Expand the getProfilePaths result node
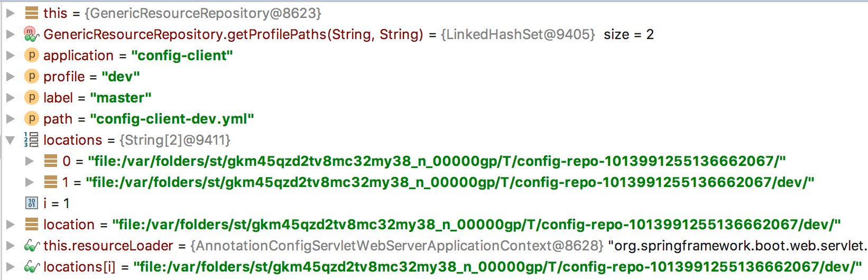Screen dimensions: 868x280 point(10,34)
